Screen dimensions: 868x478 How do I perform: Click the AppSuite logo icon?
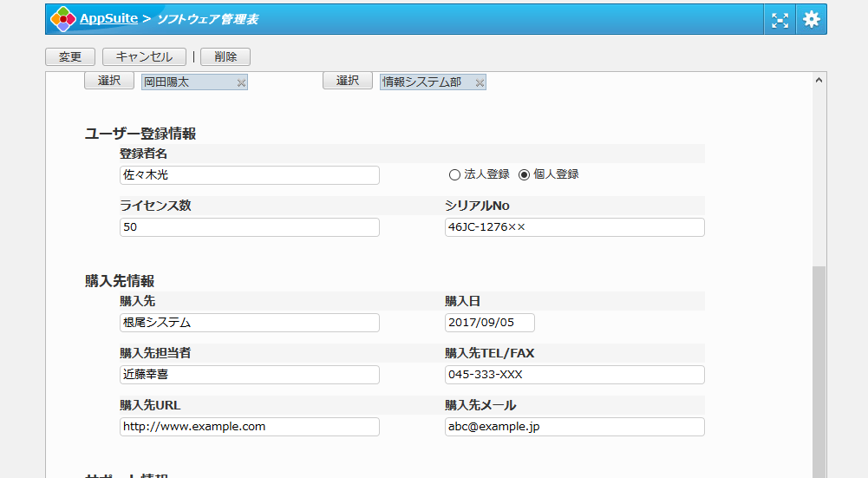[62, 19]
